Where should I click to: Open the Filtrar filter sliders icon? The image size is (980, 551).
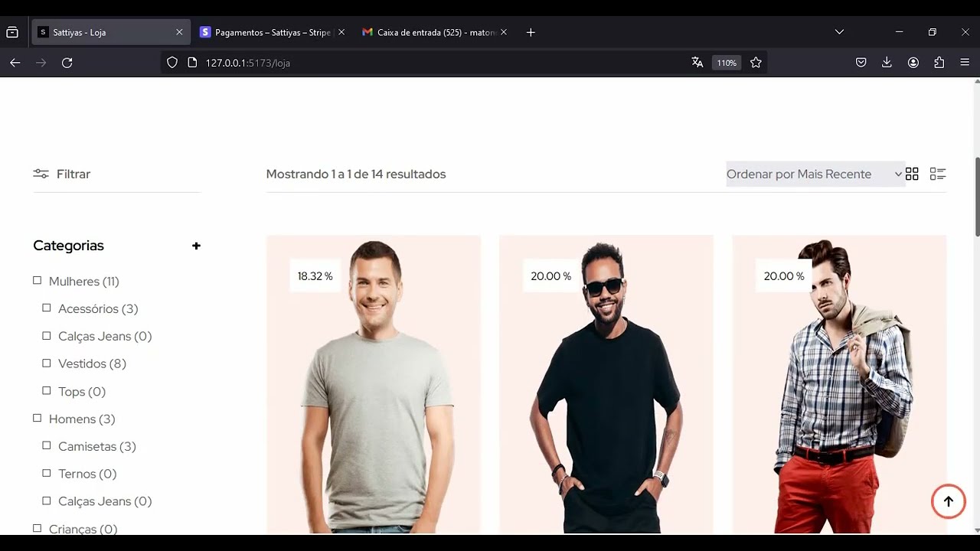(41, 174)
